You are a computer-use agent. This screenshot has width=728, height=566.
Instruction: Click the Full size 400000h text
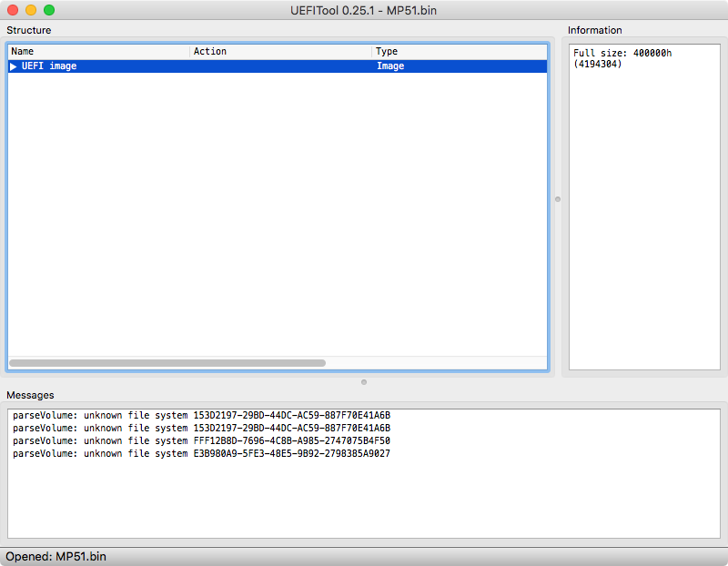coord(622,58)
